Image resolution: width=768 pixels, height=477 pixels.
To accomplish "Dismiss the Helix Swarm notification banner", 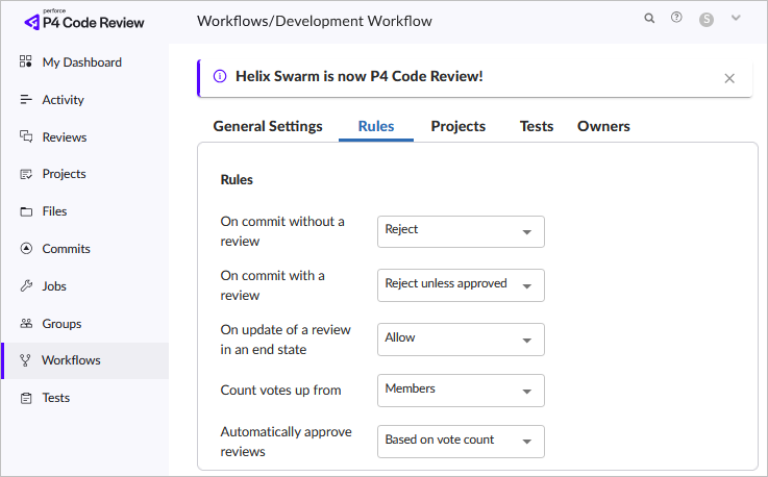I will pos(729,78).
